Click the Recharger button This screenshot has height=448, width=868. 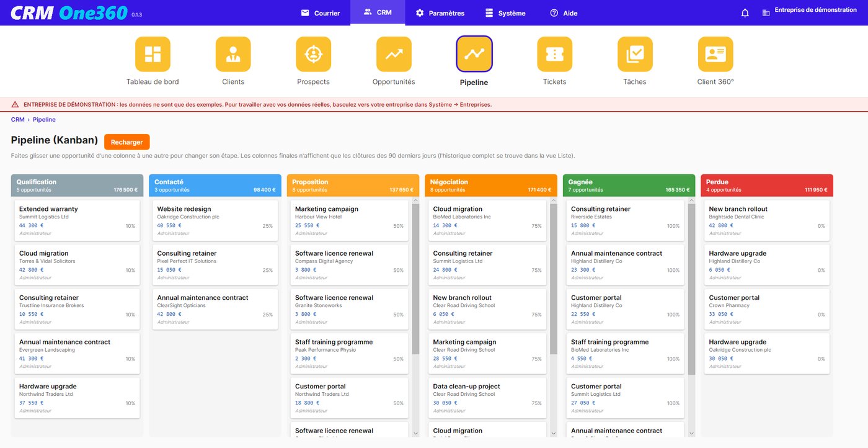tap(127, 142)
